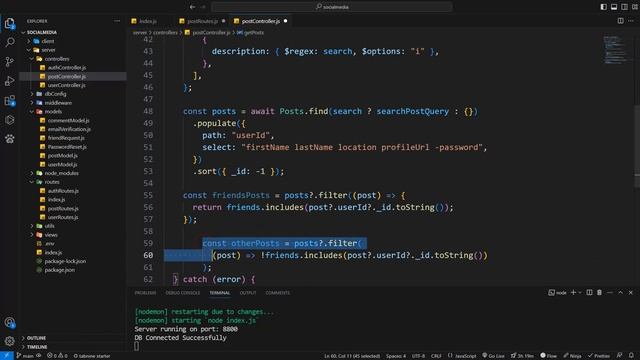Open the OUTPUT panel tab
Image resolution: width=640 pixels, height=360 pixels.
(x=248, y=293)
